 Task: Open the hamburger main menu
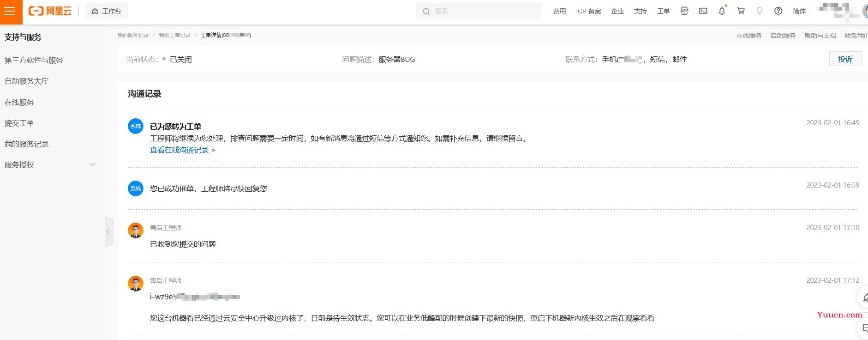click(x=10, y=12)
